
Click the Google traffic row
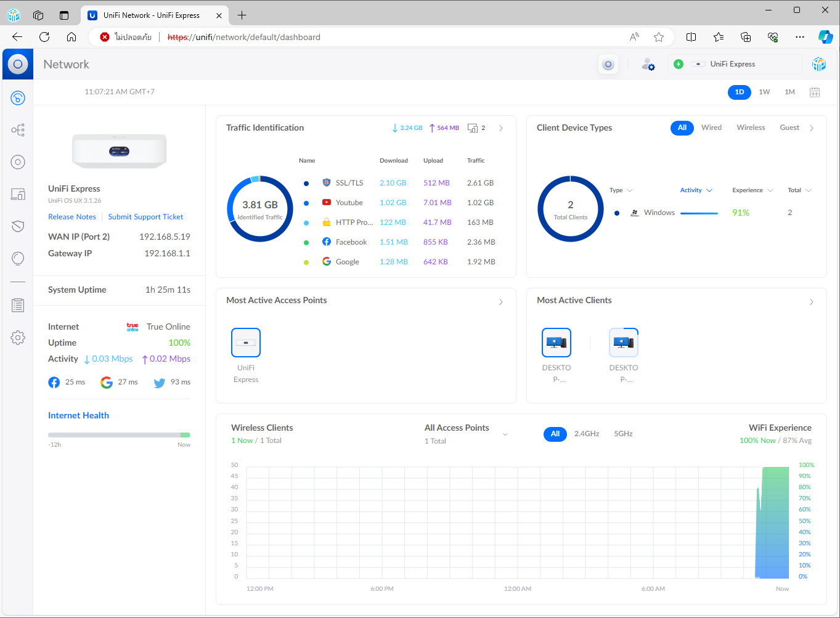(399, 262)
